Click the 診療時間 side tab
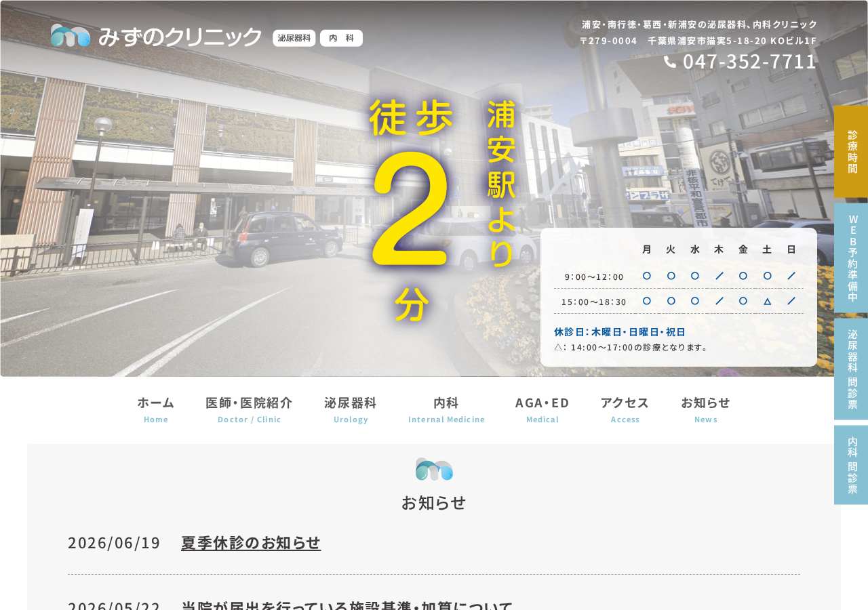 (851, 151)
